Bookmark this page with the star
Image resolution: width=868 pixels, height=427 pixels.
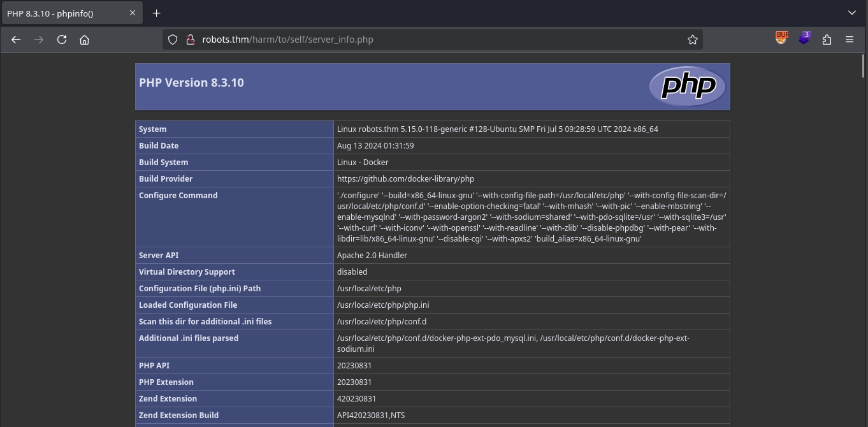[692, 40]
